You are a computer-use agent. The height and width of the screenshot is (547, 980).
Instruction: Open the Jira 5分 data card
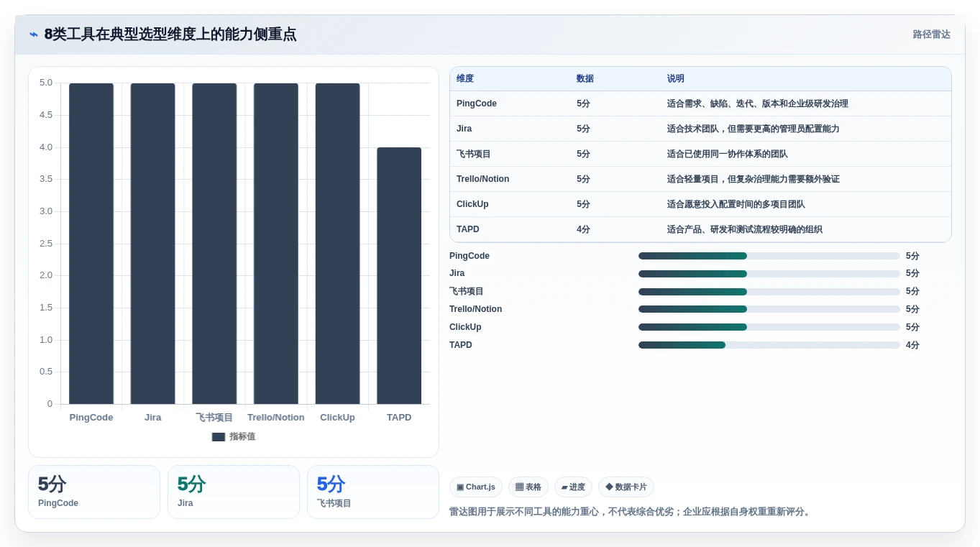tap(234, 492)
